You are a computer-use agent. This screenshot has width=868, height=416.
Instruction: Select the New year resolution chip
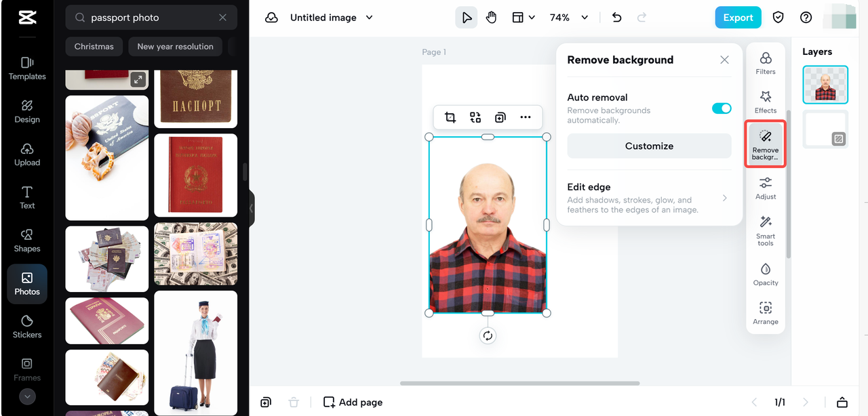[x=175, y=47]
